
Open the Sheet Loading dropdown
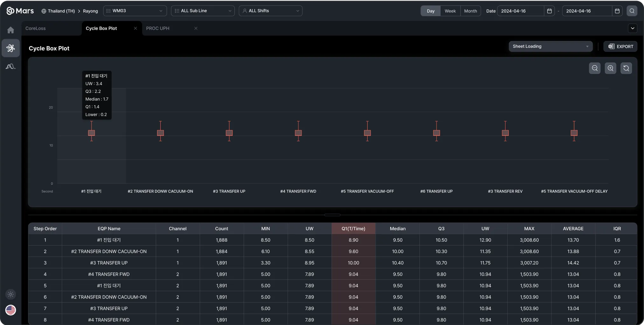[550, 46]
